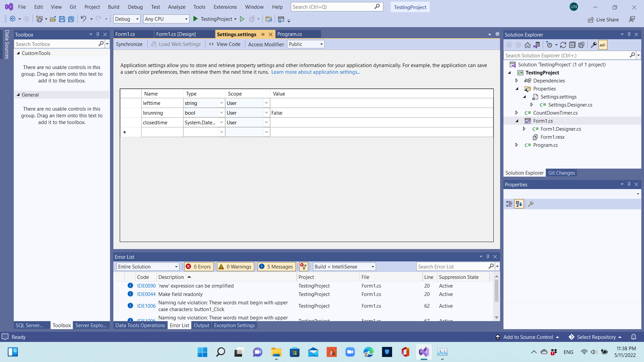644x362 pixels.
Task: Toggle auto-hide pin on Error List panel
Action: (x=488, y=257)
